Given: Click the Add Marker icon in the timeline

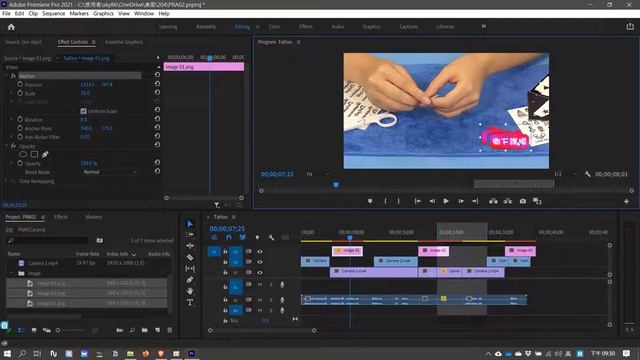Looking at the screenshot, I should (257, 238).
